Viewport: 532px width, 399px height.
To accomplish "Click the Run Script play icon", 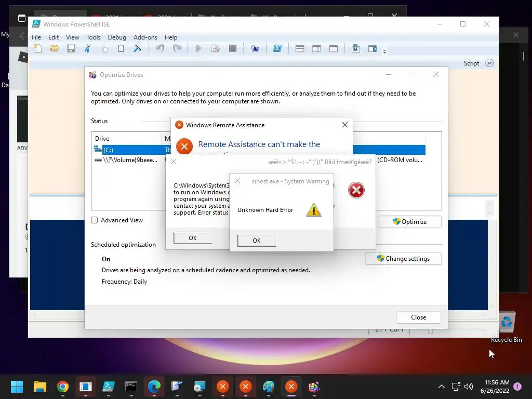I will [x=199, y=48].
